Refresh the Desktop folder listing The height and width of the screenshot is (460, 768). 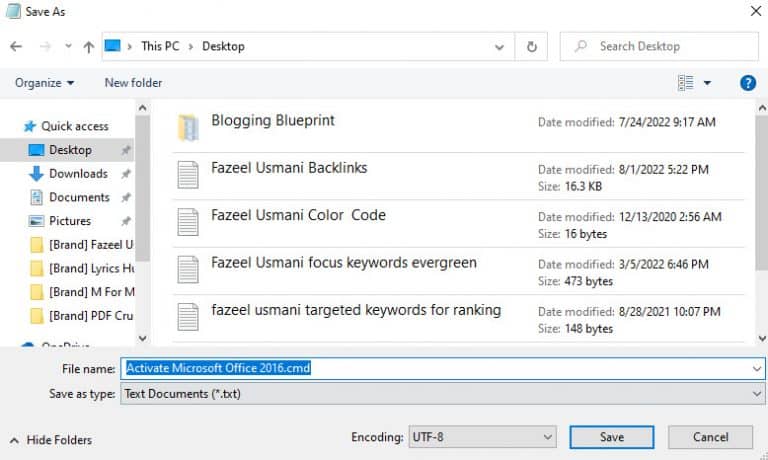click(532, 46)
